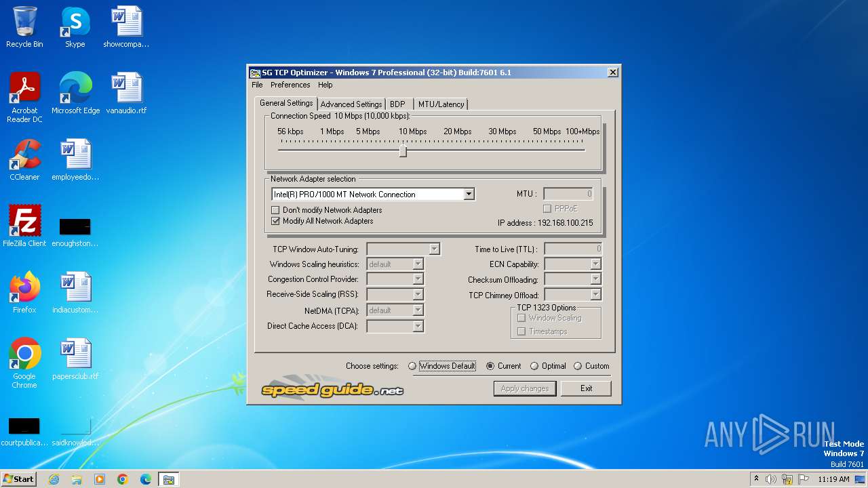Click the connection speed slider thumb
The image size is (868, 488).
403,150
